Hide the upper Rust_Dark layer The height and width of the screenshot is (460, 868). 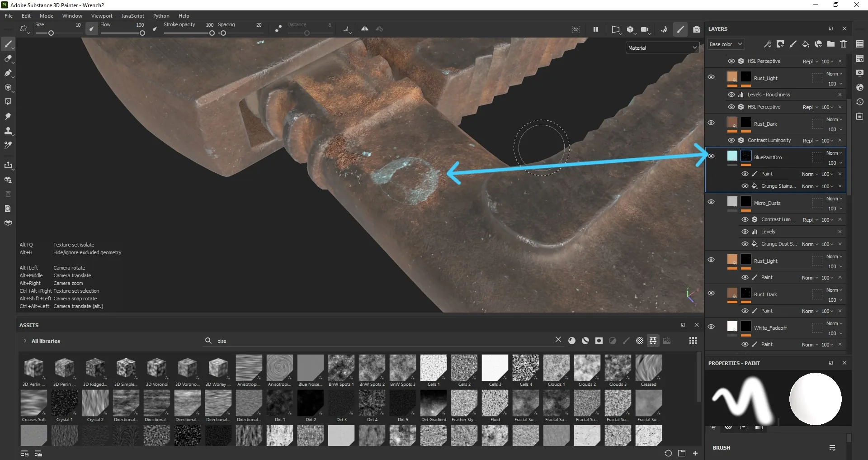coord(711,123)
